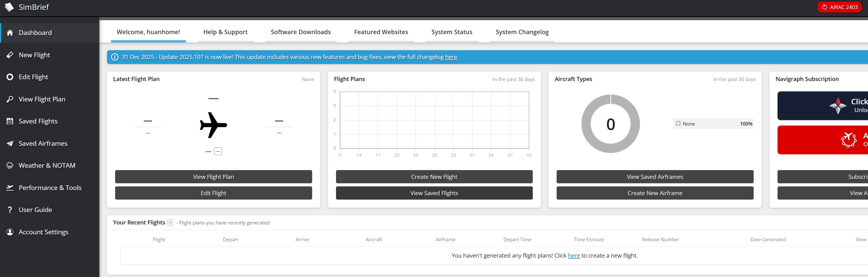Viewport: 868px width, 277px height.
Task: Follow the changelog 'here' link in the banner
Action: click(451, 57)
